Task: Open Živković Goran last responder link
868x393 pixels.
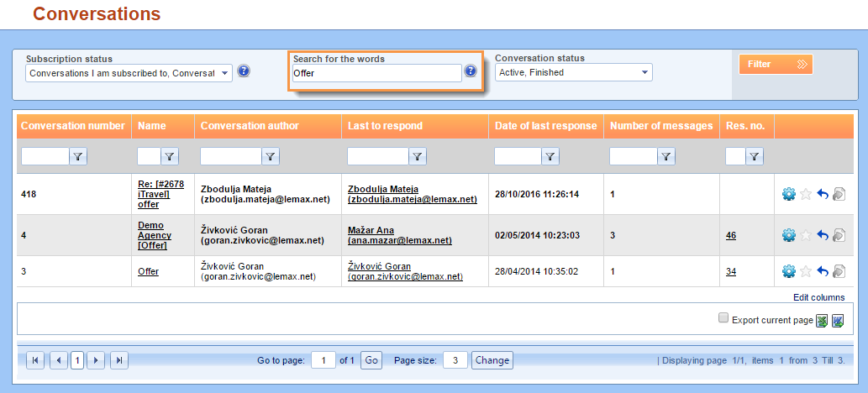Action: 405,271
